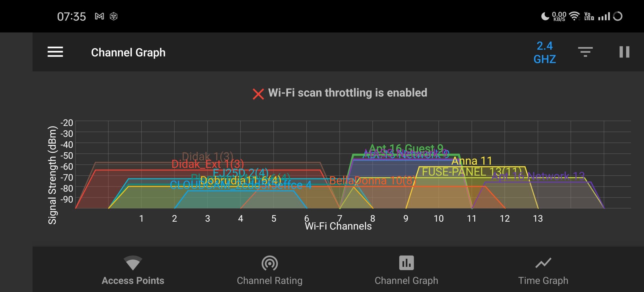Tap the Channel Rating radar icon

coord(269,263)
